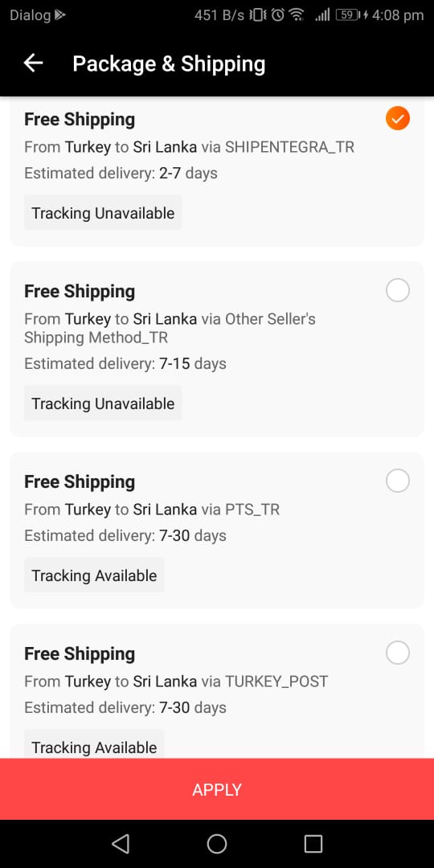Select Other Seller's Shipping Method radio
Screen dimensions: 434x868
[x=398, y=290]
